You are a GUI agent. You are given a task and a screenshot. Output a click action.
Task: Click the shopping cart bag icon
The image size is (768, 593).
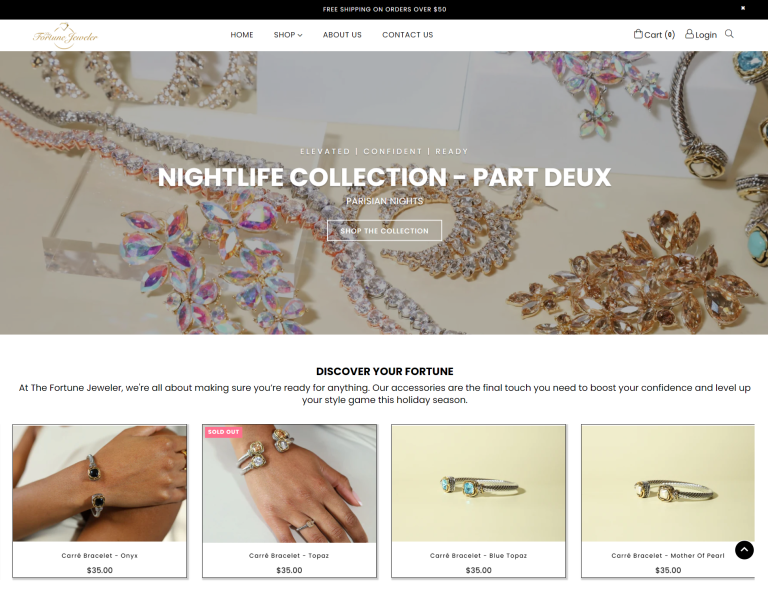[638, 34]
